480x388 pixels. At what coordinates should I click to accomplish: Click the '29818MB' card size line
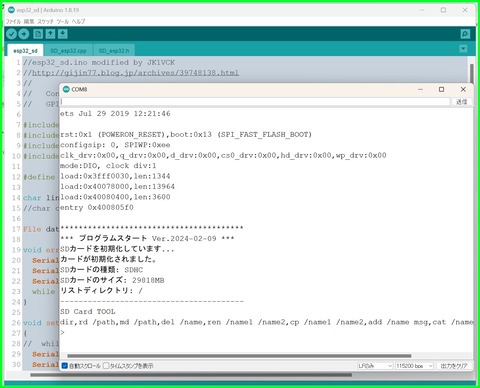[112, 280]
